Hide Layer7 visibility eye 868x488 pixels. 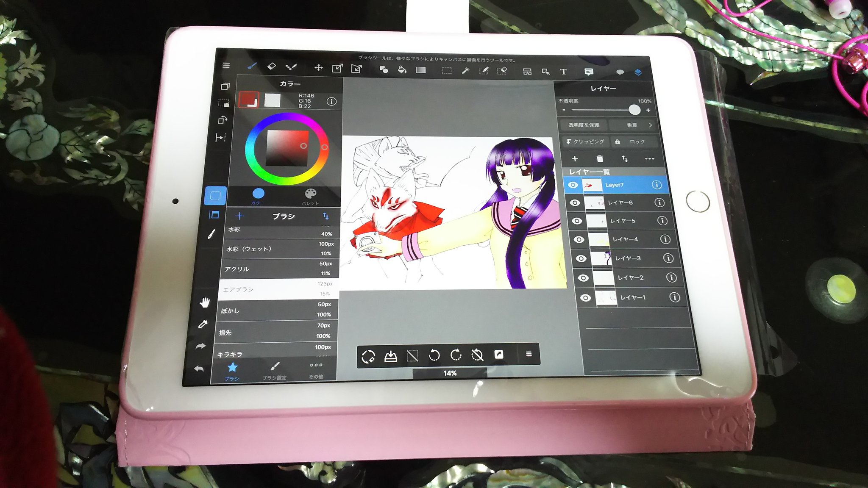click(573, 185)
